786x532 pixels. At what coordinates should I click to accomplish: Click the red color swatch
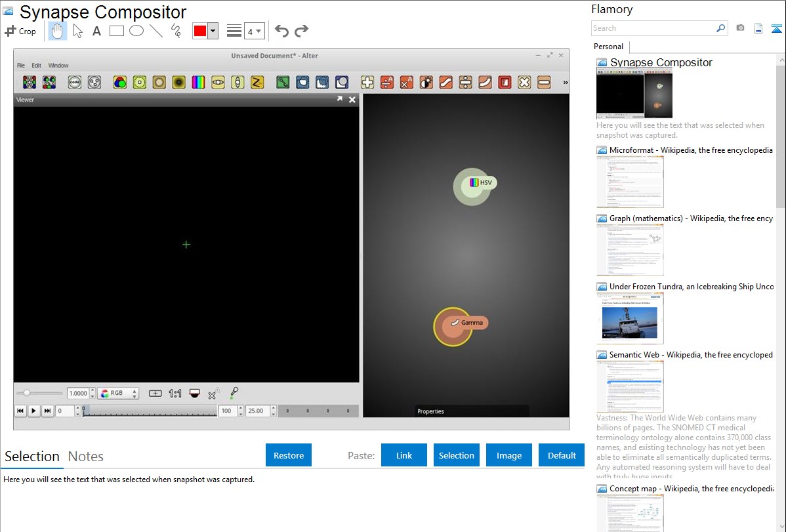[200, 31]
